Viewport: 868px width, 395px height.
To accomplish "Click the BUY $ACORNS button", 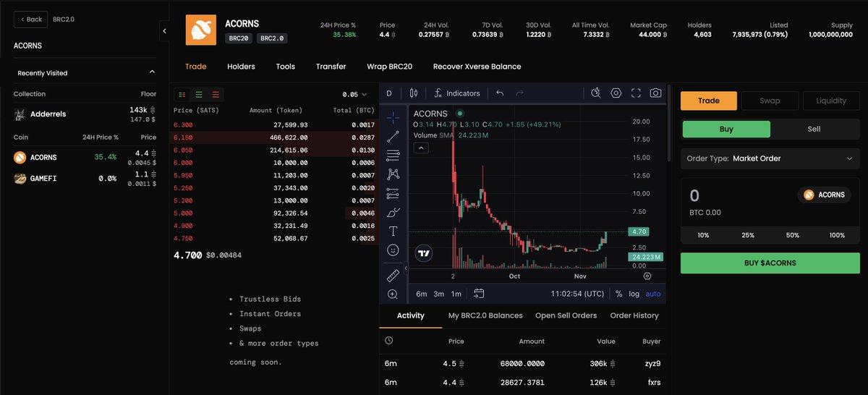I will pos(770,263).
